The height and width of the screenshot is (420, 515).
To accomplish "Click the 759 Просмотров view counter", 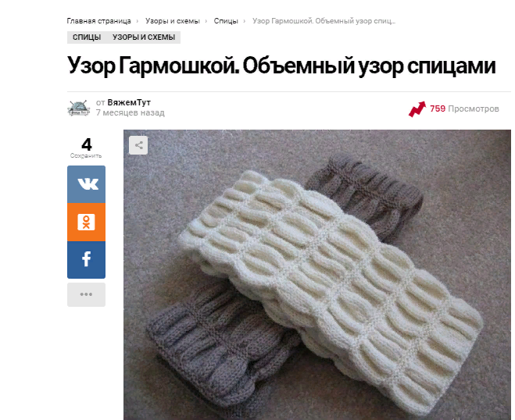I will click(464, 109).
